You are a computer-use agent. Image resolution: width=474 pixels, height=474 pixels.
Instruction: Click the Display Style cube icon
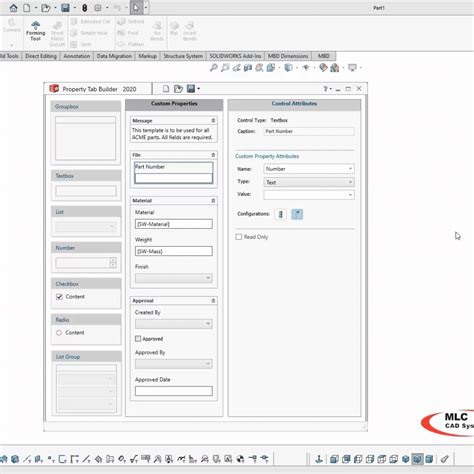(x=288, y=68)
